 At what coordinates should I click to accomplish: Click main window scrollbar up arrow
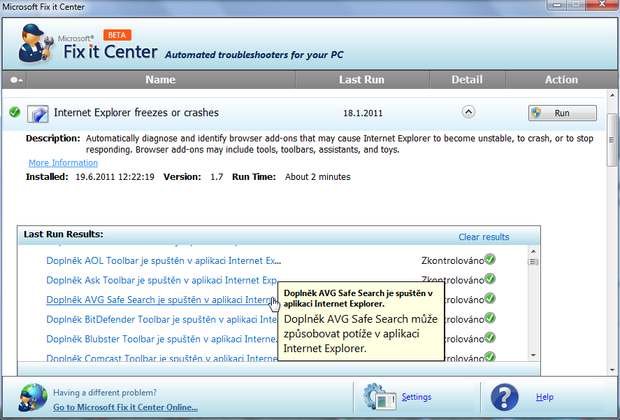612,95
